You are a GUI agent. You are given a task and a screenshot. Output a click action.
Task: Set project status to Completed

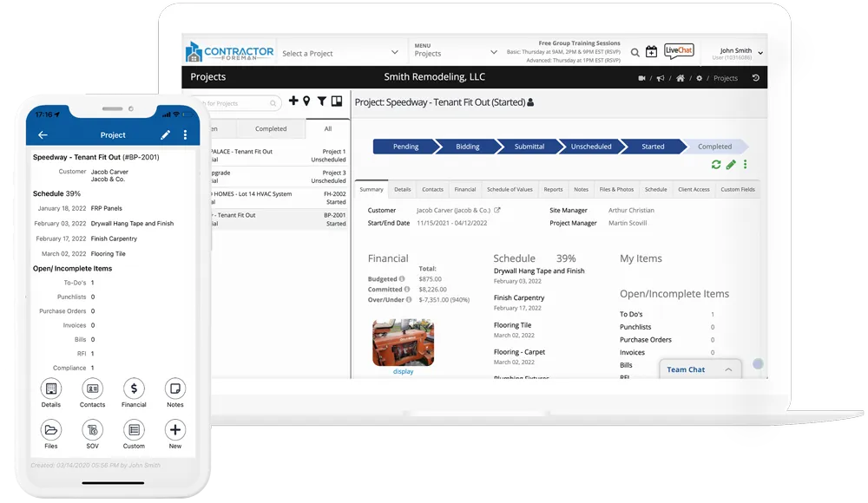[714, 147]
